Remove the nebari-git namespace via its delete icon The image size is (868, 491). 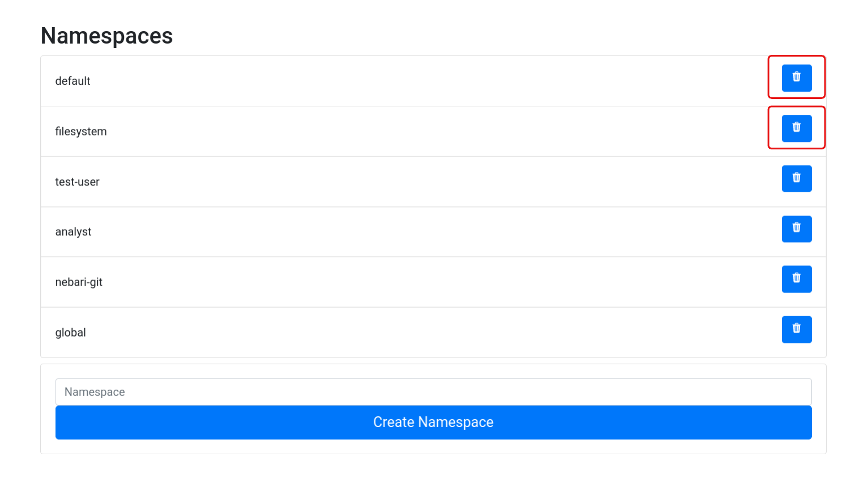(x=796, y=279)
